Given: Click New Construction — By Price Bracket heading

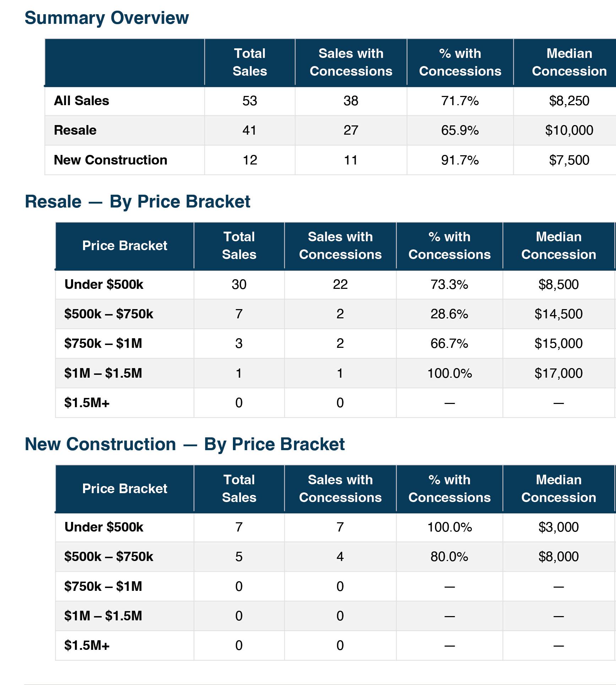Looking at the screenshot, I should pos(185,444).
